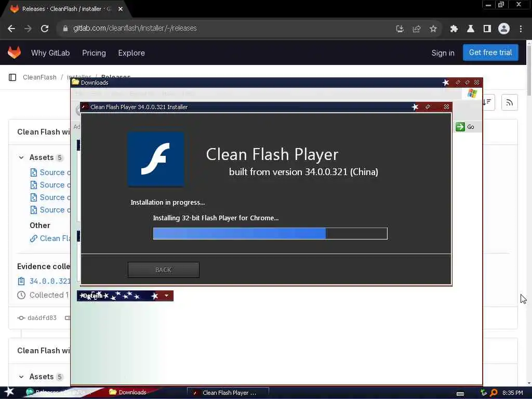Viewport: 532px width, 399px height.
Task: Click the Get free trial button
Action: click(x=490, y=52)
